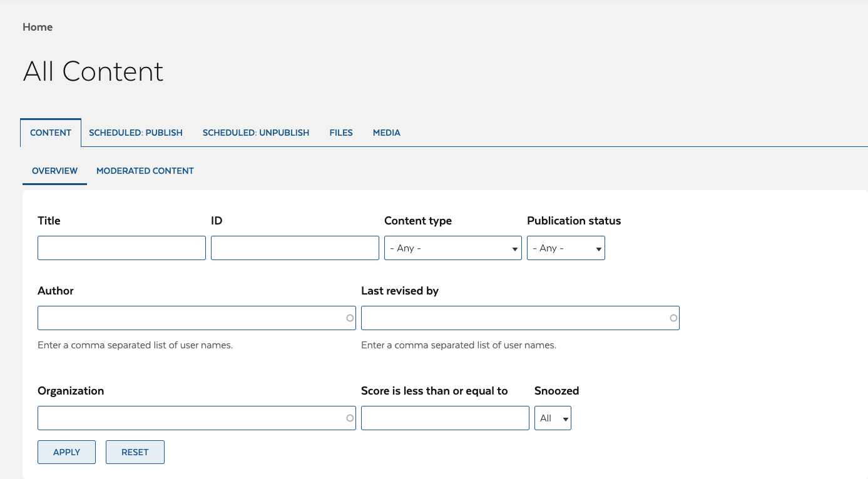Switch to the Scheduled: Publish tab
The height and width of the screenshot is (479, 868).
pyautogui.click(x=136, y=133)
